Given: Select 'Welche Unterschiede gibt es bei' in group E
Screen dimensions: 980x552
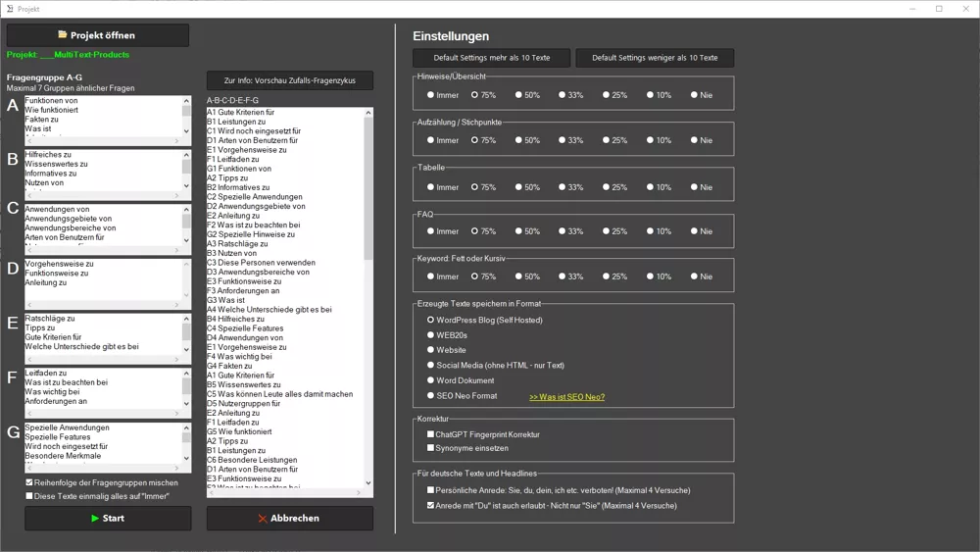Looking at the screenshot, I should point(82,346).
